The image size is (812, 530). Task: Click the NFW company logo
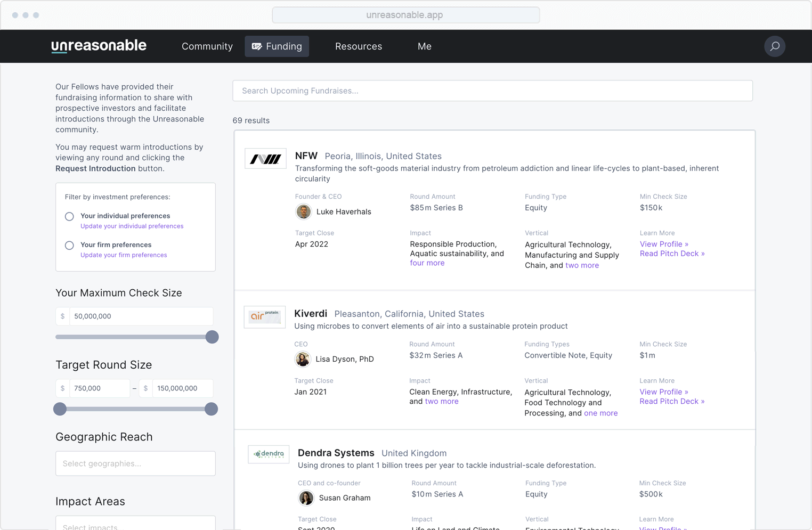[265, 159]
